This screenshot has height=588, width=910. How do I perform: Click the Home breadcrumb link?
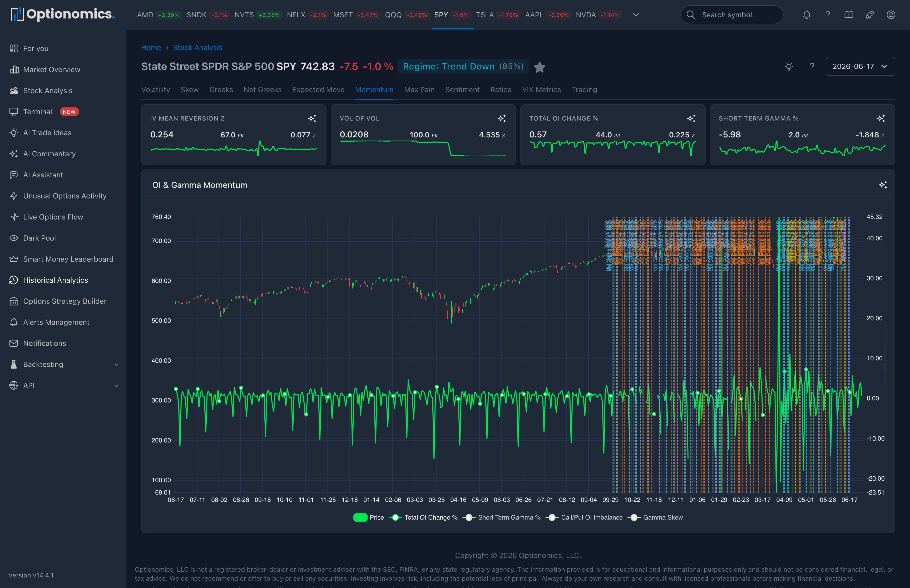[x=151, y=48]
